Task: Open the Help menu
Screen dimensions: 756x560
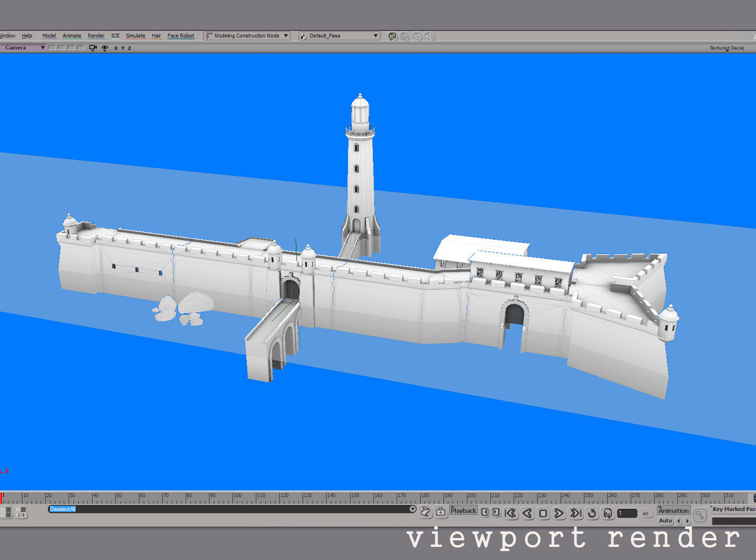Action: click(x=27, y=36)
